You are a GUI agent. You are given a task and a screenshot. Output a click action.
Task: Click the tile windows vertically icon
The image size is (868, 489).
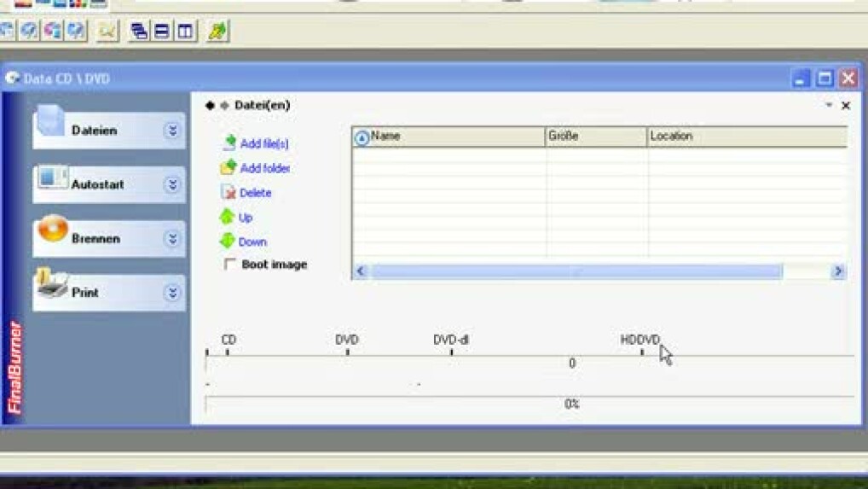[184, 32]
